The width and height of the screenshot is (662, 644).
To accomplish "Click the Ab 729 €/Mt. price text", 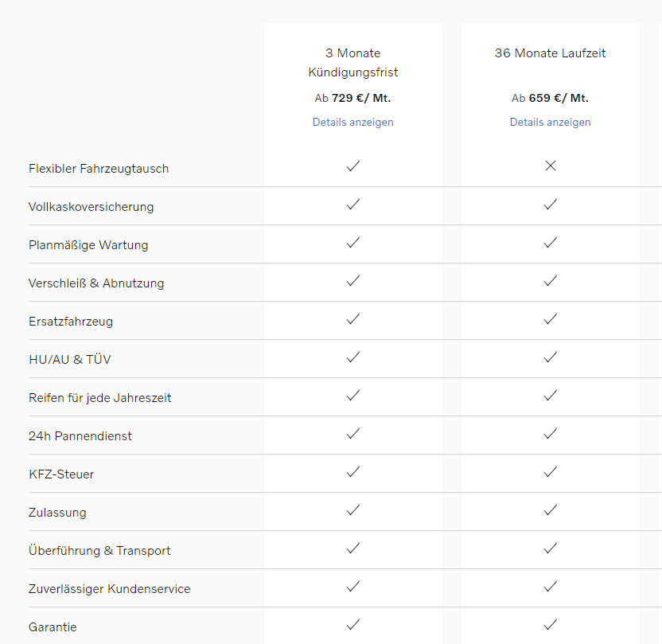I will click(352, 98).
